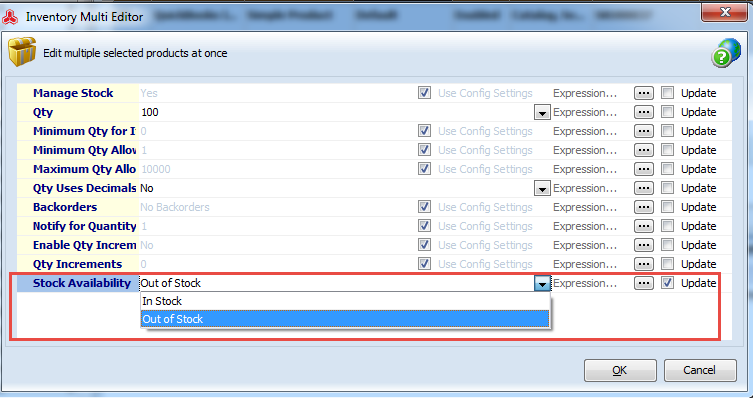The image size is (753, 398).
Task: Open expression editor for Maximum Qty Allowed
Action: coord(644,169)
